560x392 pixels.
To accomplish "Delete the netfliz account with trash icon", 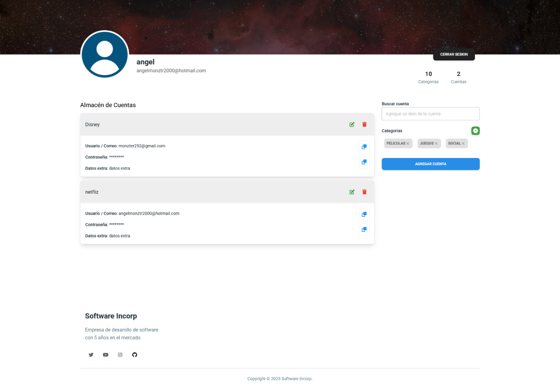I will pyautogui.click(x=365, y=192).
